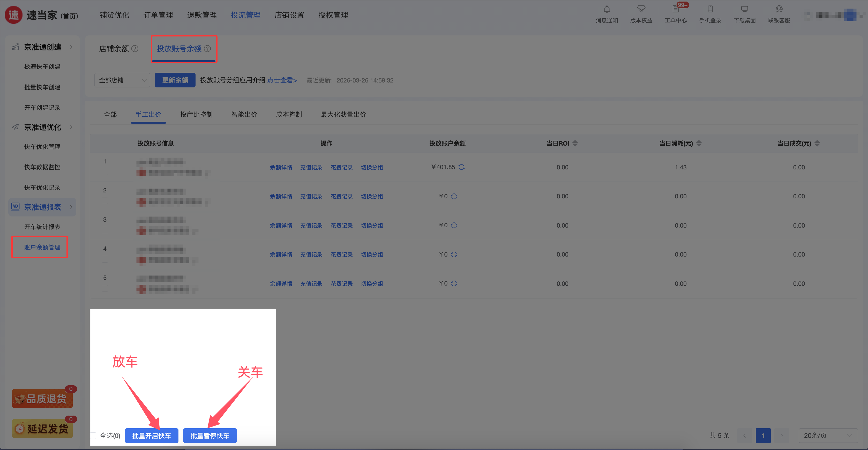
Task: Click the 更新余额 button
Action: [x=175, y=80]
